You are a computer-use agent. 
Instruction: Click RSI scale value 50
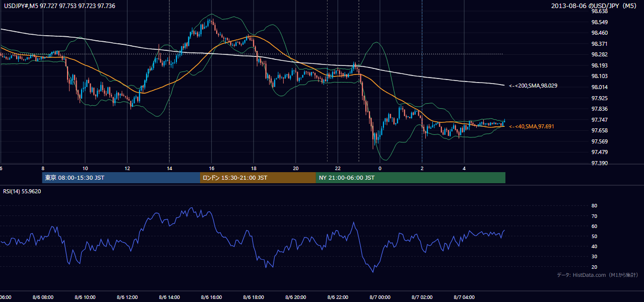click(x=594, y=236)
